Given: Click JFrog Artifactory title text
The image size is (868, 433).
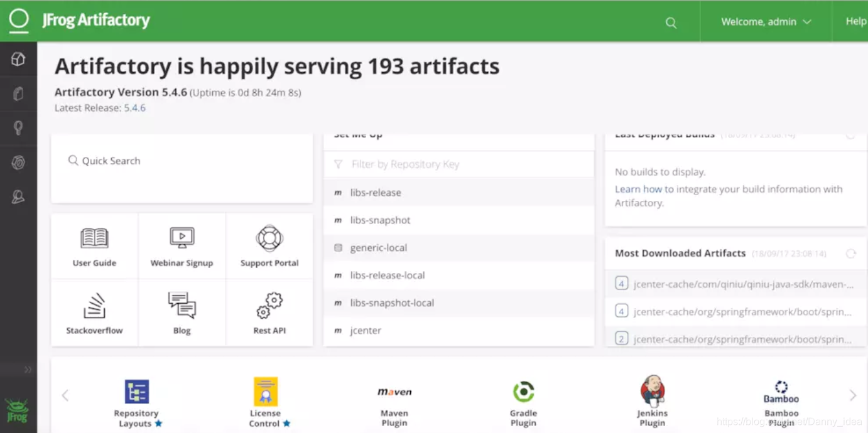Looking at the screenshot, I should coord(96,21).
